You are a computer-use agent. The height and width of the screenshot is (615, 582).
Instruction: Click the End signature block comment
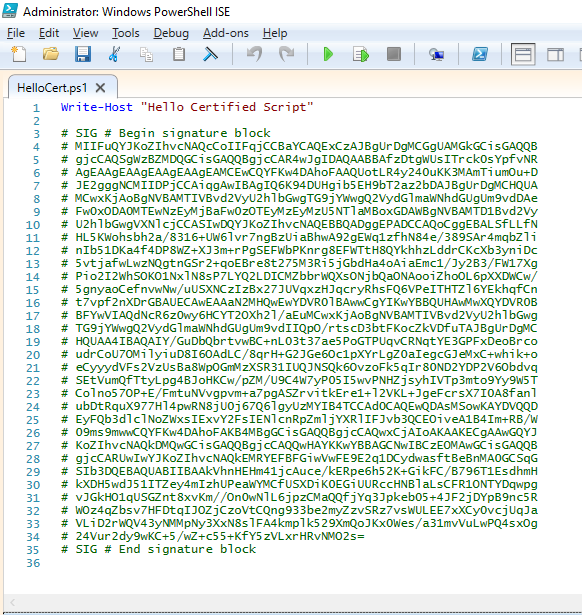pos(158,549)
